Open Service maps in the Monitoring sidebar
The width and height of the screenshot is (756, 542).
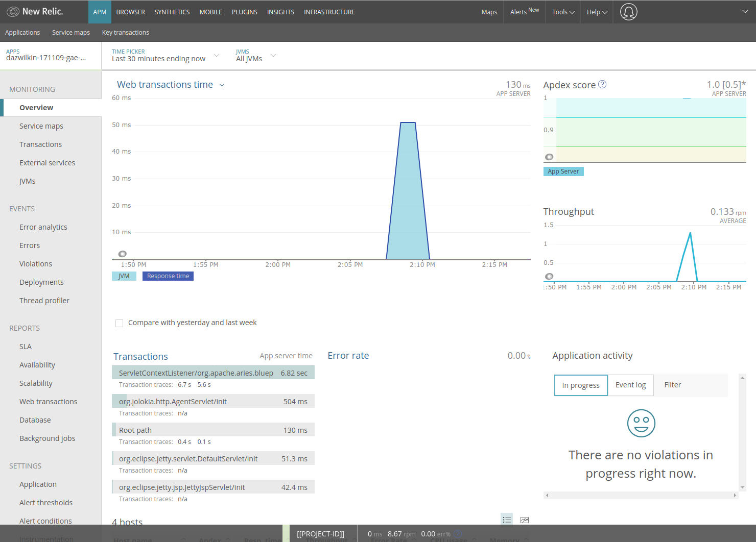(41, 126)
